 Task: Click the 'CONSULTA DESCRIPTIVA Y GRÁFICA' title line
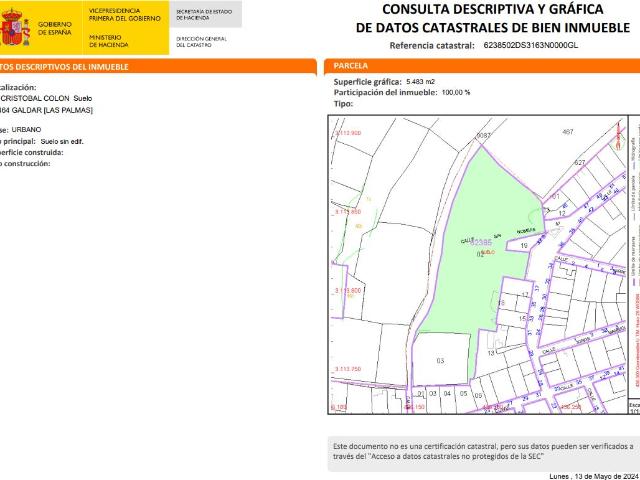[x=493, y=9]
